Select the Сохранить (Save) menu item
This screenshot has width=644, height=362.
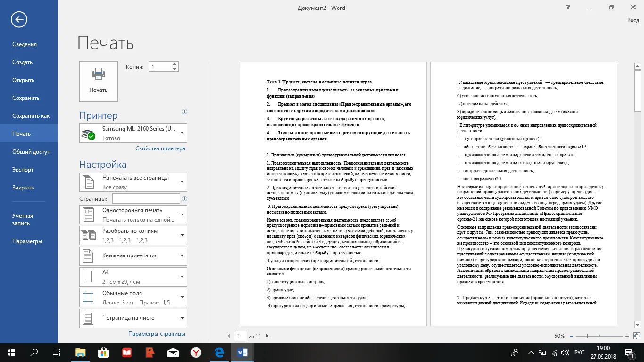[x=29, y=98]
